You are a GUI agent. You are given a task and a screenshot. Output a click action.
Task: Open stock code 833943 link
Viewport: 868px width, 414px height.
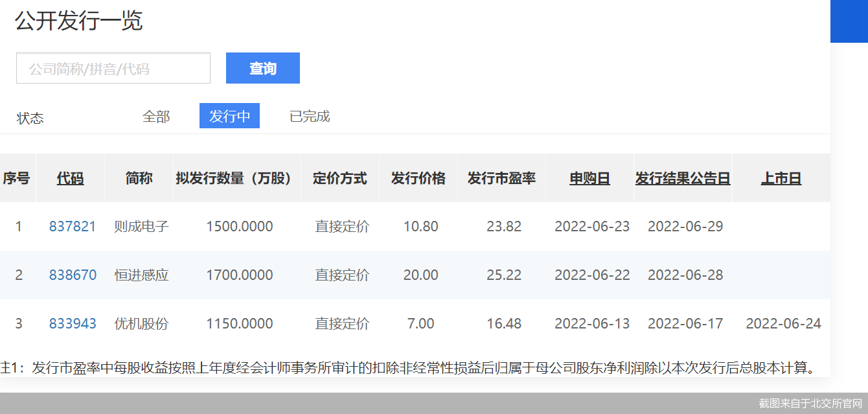73,324
